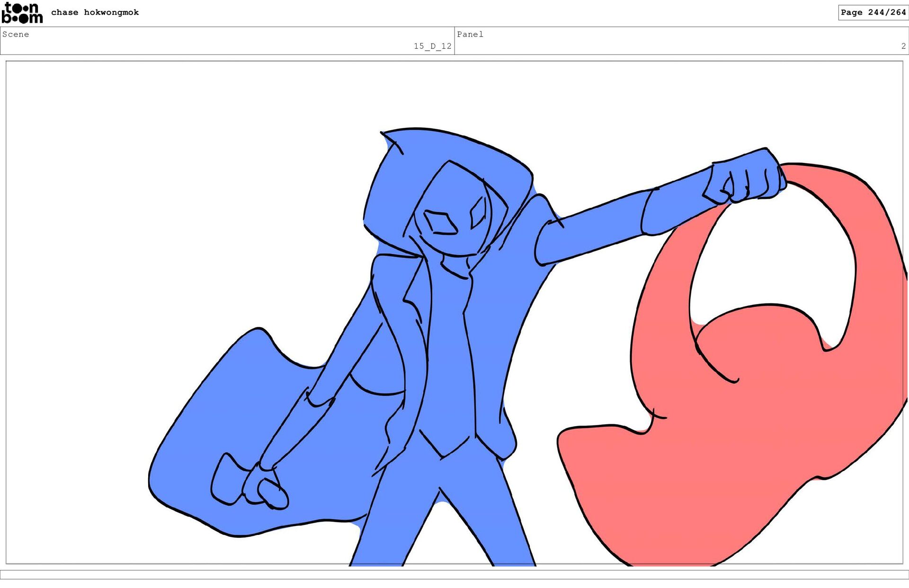Select the scene number 15_D_12
The image size is (909, 588).
click(432, 46)
